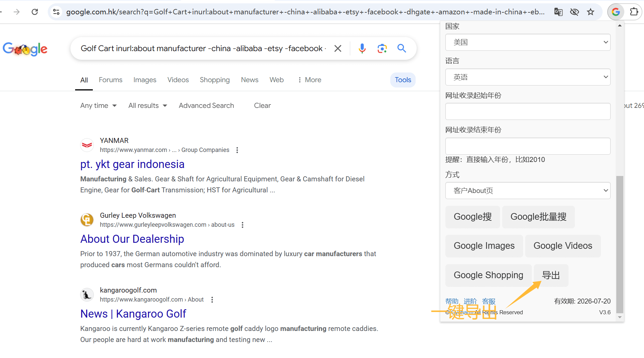Image resolution: width=644 pixels, height=358 pixels.
Task: Expand the More search categories menu
Action: pos(309,80)
